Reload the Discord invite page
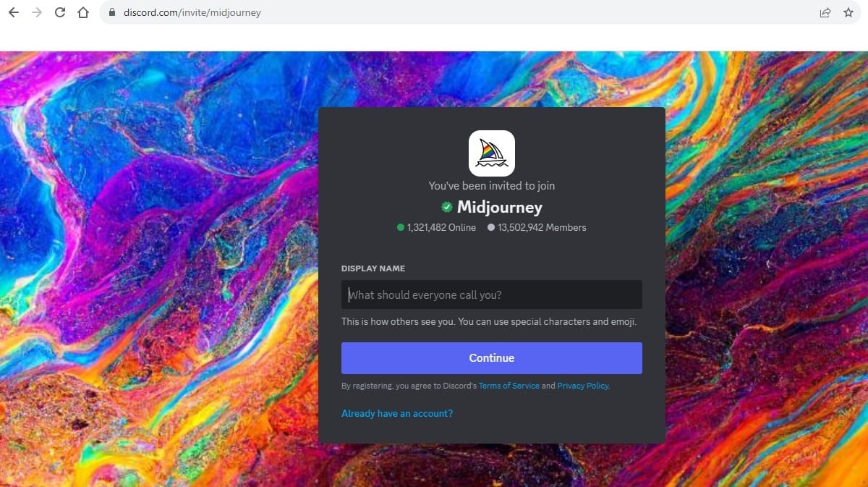 click(x=60, y=12)
